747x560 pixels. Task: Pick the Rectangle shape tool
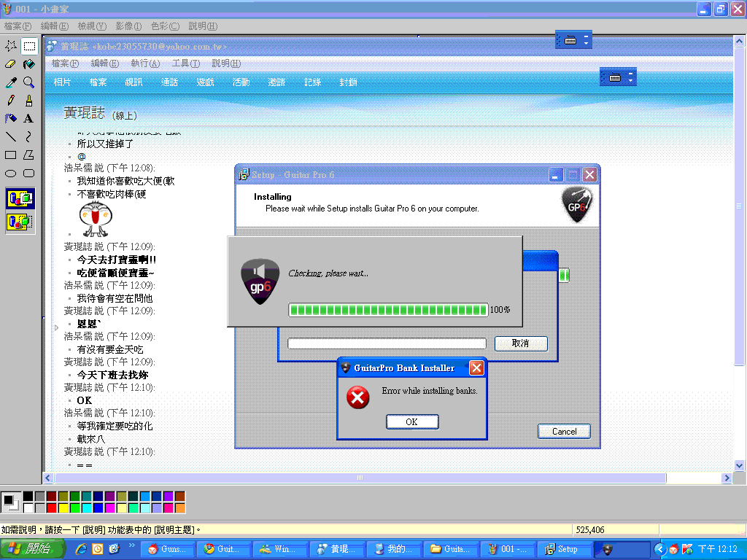(11, 155)
